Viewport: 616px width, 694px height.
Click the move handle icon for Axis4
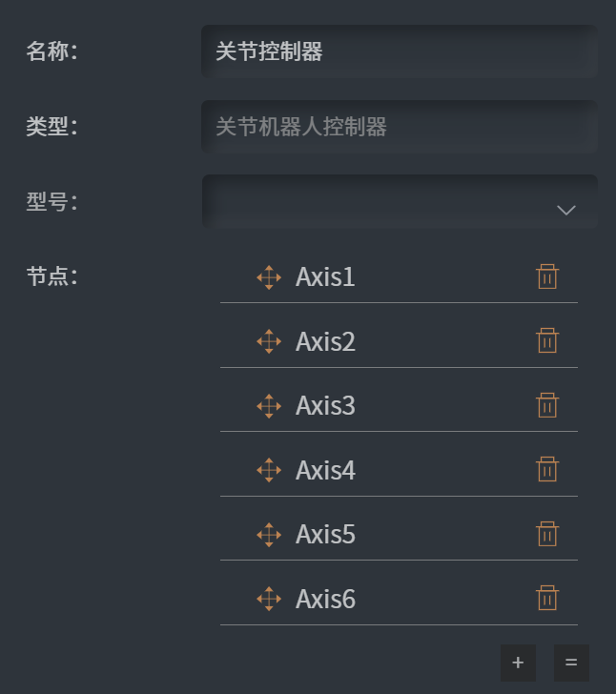click(269, 470)
